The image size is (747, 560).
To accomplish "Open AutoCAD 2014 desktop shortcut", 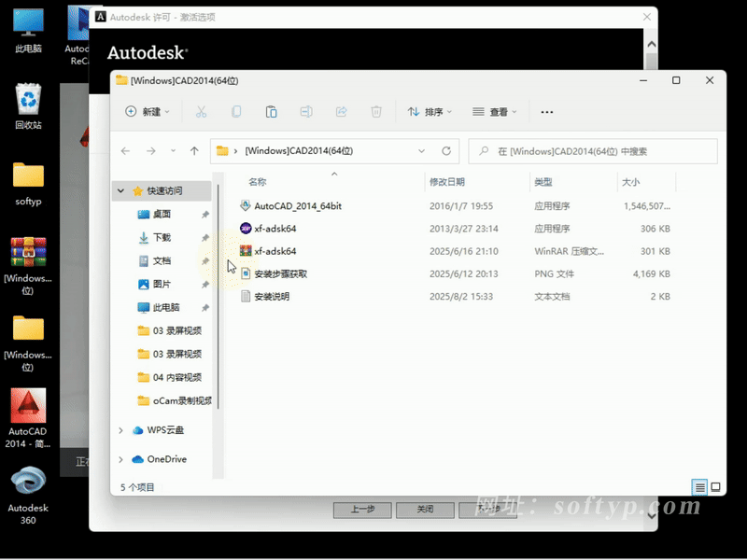I will [28, 418].
